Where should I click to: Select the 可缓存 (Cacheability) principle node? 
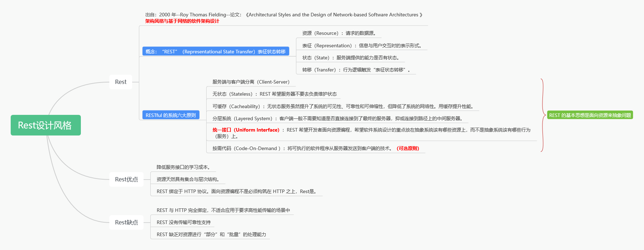pyautogui.click(x=343, y=106)
